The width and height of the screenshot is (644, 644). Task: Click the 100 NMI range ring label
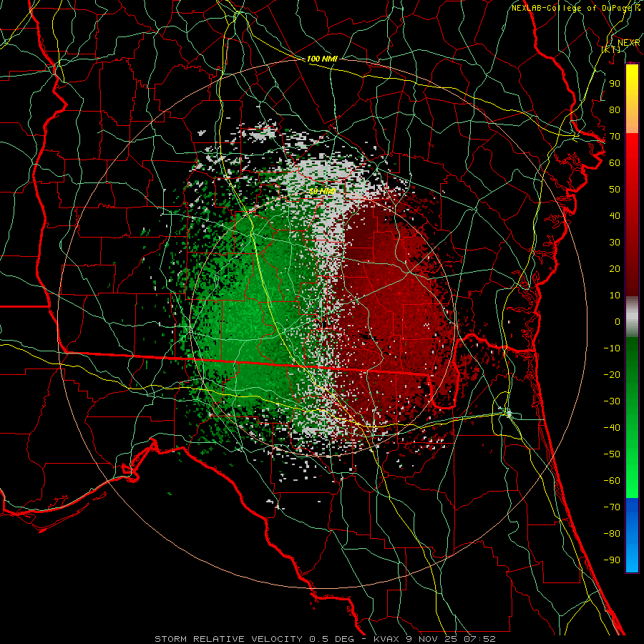pos(322,59)
